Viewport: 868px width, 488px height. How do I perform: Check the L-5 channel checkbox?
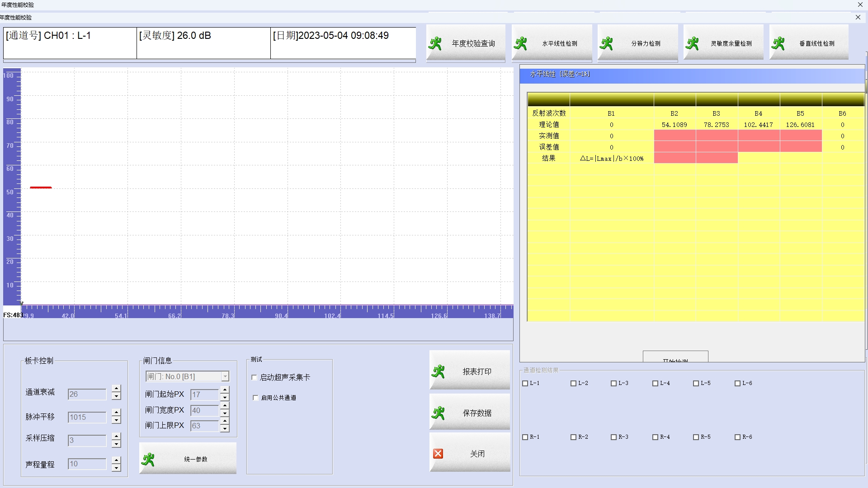click(696, 383)
